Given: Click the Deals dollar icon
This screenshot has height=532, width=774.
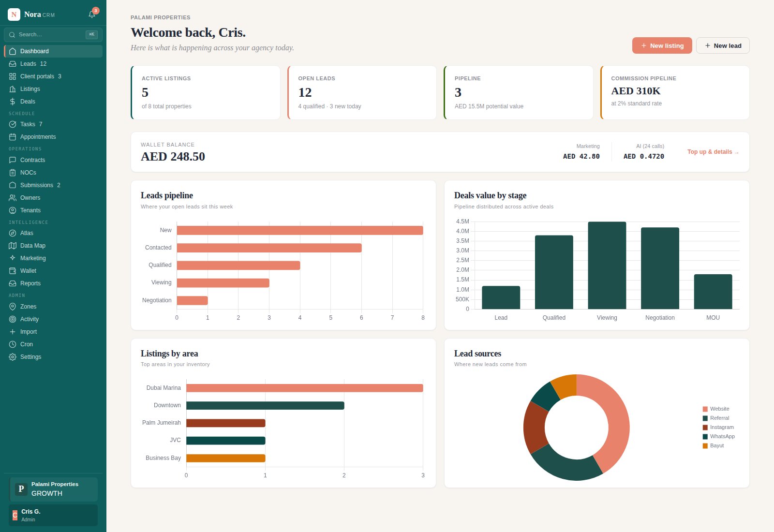Looking at the screenshot, I should coord(13,102).
